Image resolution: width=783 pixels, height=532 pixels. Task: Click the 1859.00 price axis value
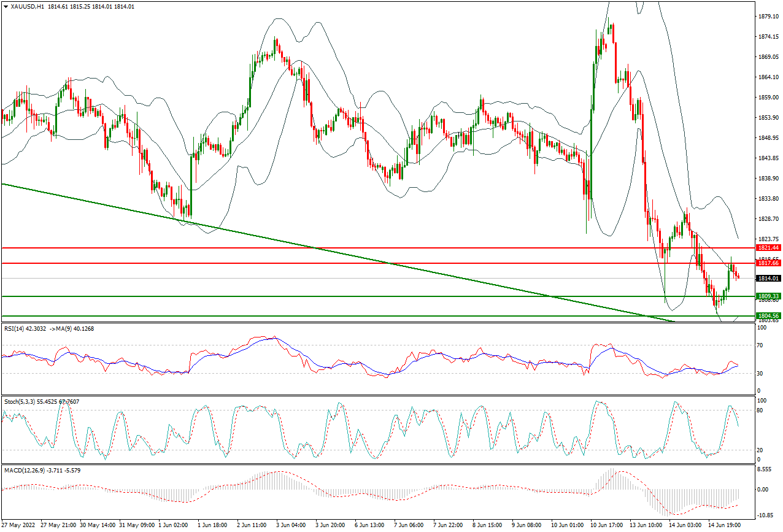tap(768, 98)
